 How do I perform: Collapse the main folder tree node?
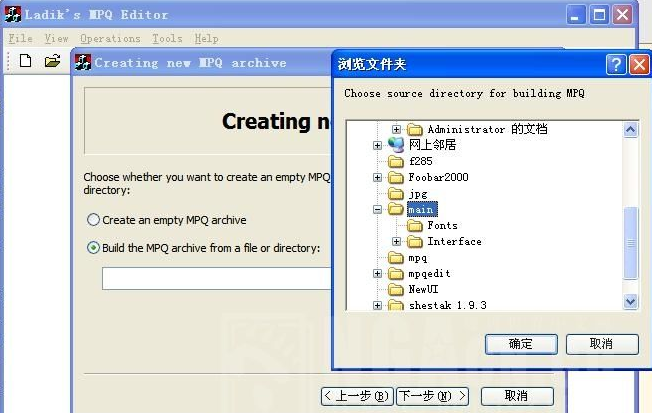point(378,210)
